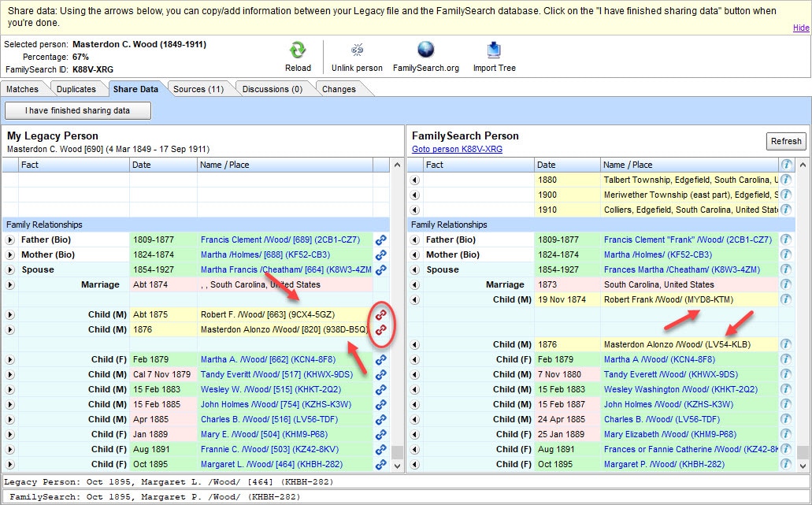This screenshot has width=812, height=505.
Task: Click the right-arrow copy button on Legacy Father (Bio) row
Action: click(x=9, y=240)
